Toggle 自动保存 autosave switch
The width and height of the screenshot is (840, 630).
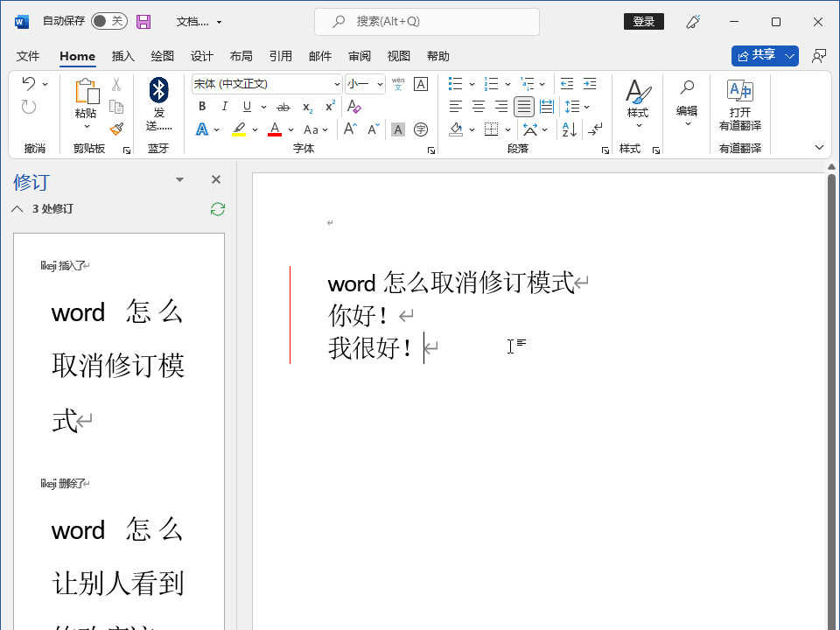click(x=109, y=21)
